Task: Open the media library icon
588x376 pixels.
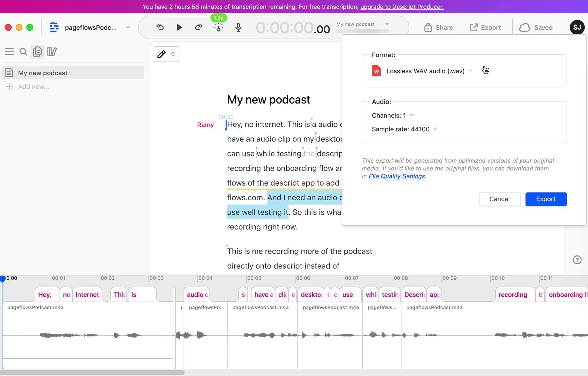Action: [x=52, y=52]
